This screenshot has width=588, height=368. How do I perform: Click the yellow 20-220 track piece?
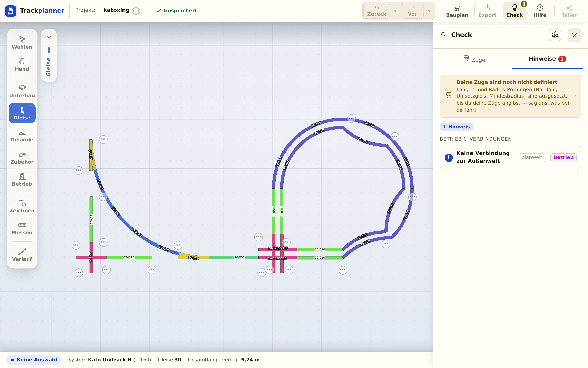pyautogui.click(x=91, y=155)
